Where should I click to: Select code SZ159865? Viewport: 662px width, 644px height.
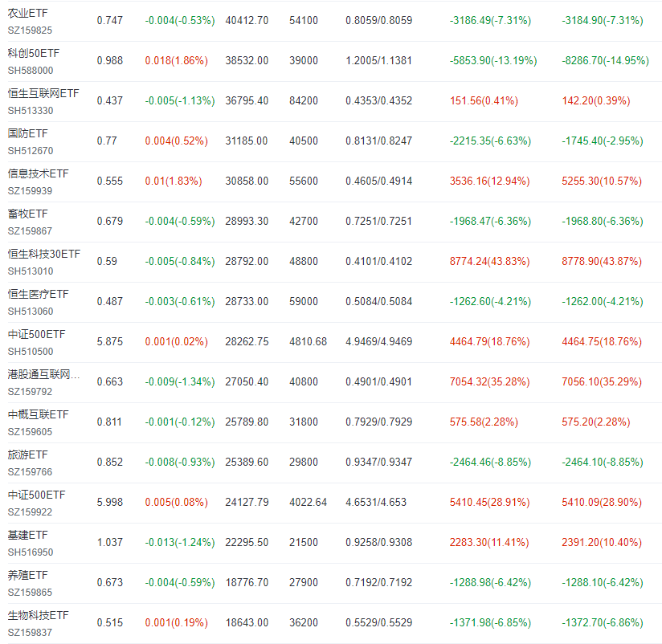(30, 592)
